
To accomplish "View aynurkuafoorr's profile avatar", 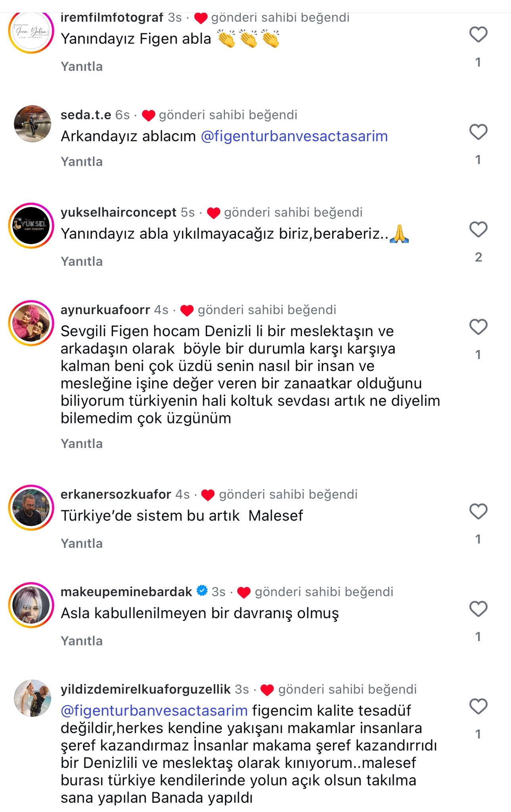I will click(31, 323).
